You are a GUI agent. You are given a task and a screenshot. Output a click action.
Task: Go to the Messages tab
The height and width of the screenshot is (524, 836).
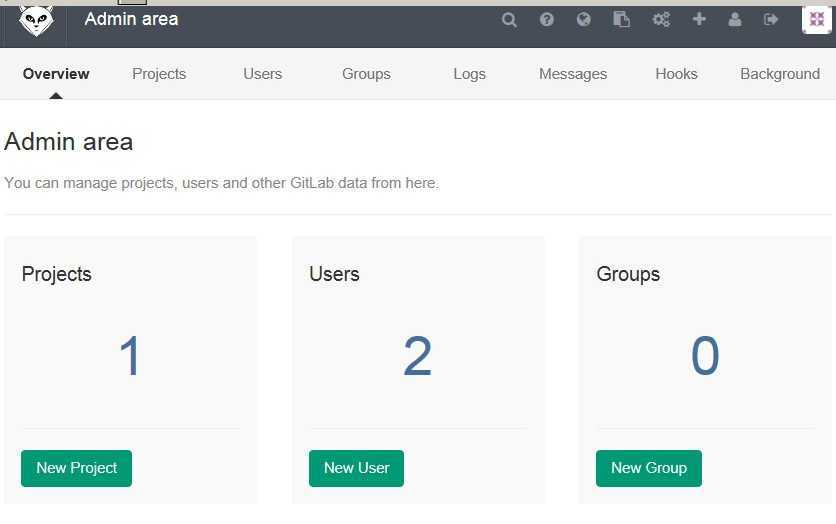pos(573,74)
